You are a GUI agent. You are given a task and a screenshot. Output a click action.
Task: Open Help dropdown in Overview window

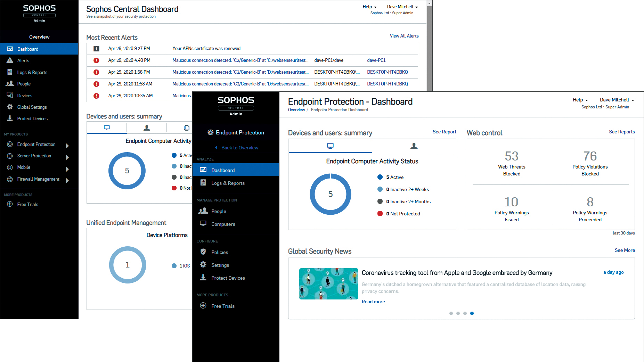point(369,7)
